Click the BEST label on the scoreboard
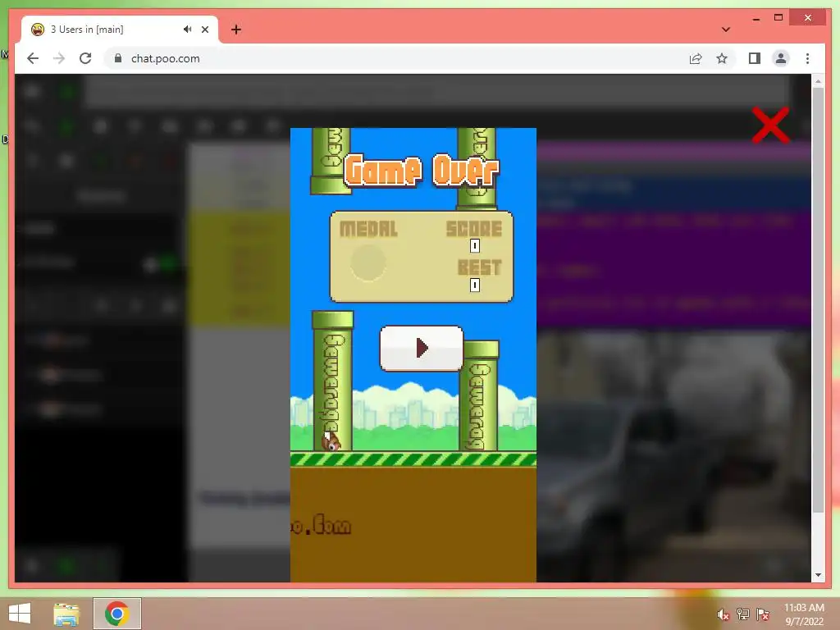The height and width of the screenshot is (630, 840). (479, 267)
